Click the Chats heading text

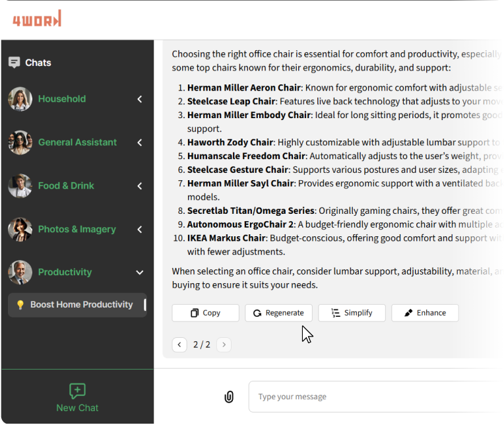(38, 63)
